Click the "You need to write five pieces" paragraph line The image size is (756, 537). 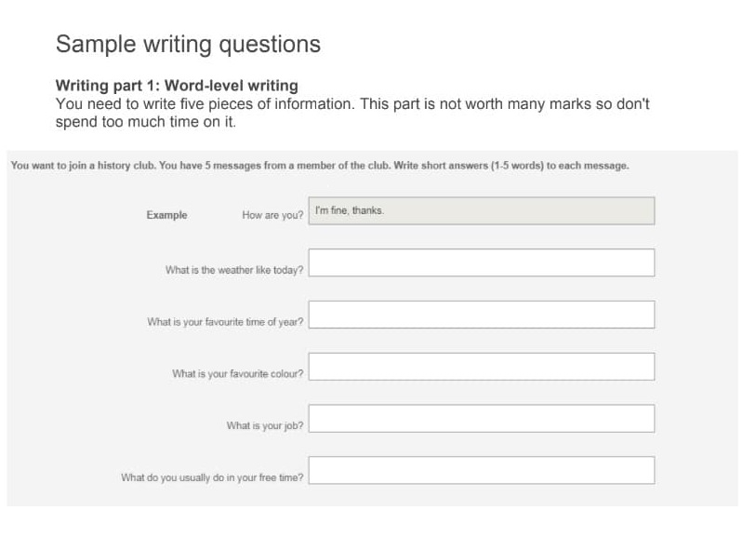(x=352, y=103)
